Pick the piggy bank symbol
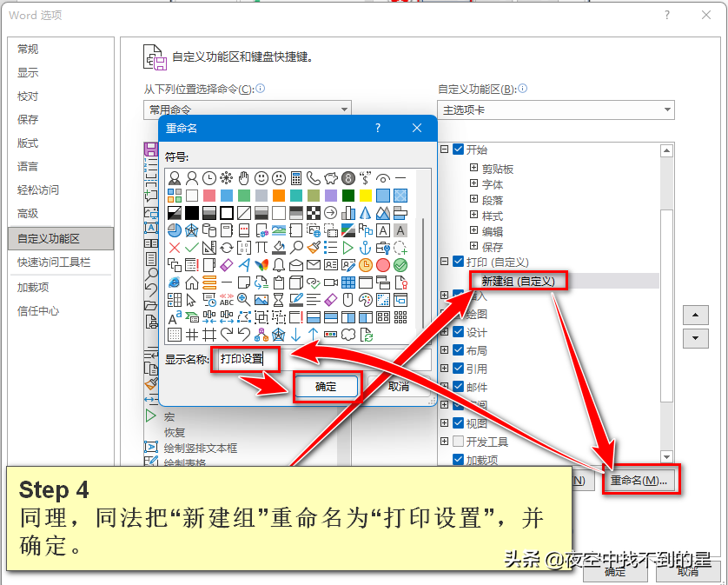Screen dimensions: 728x585 click(331, 178)
